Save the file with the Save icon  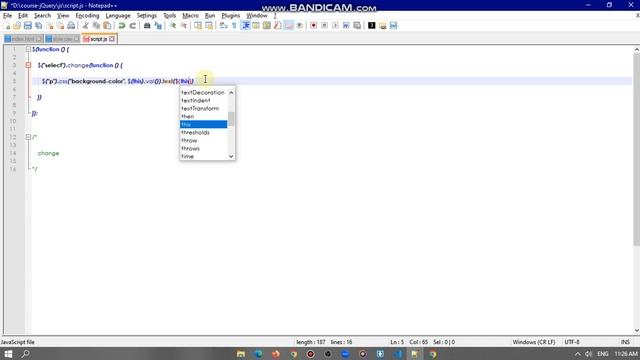[28, 26]
